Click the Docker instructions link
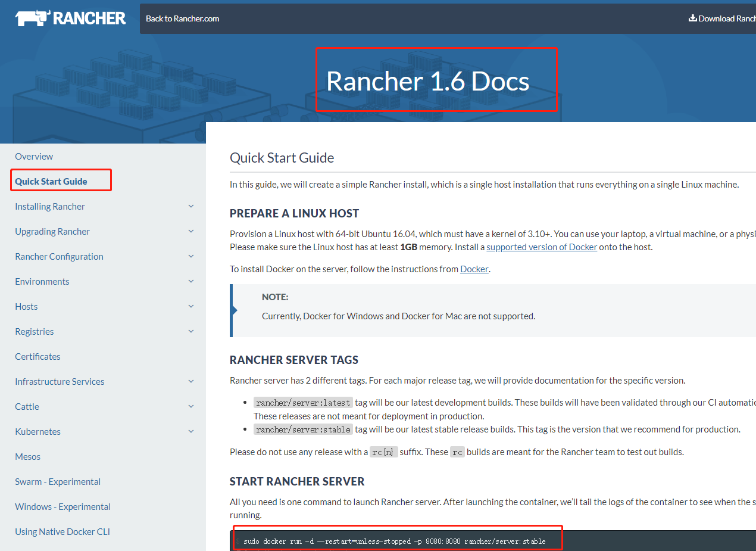The image size is (756, 551). [474, 269]
